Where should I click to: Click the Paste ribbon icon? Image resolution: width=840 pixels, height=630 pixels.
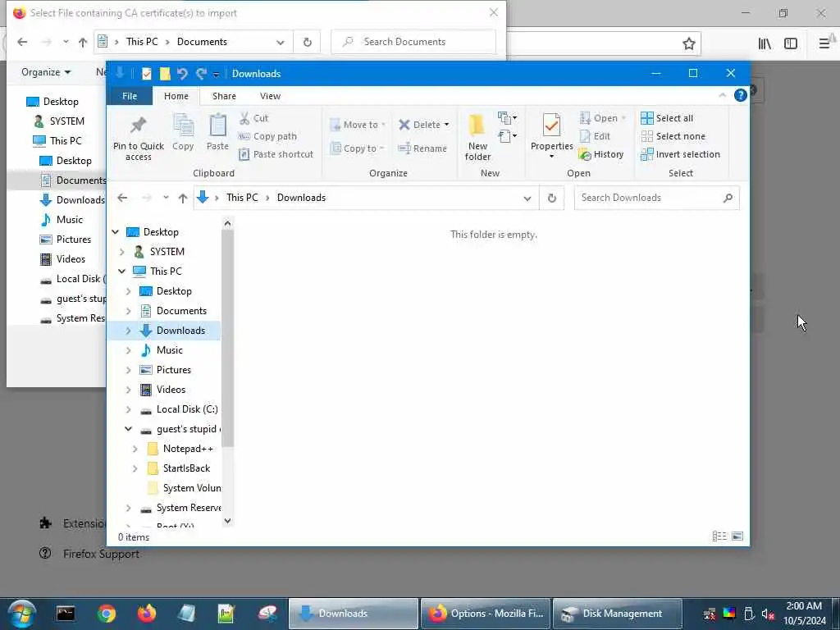pos(217,132)
